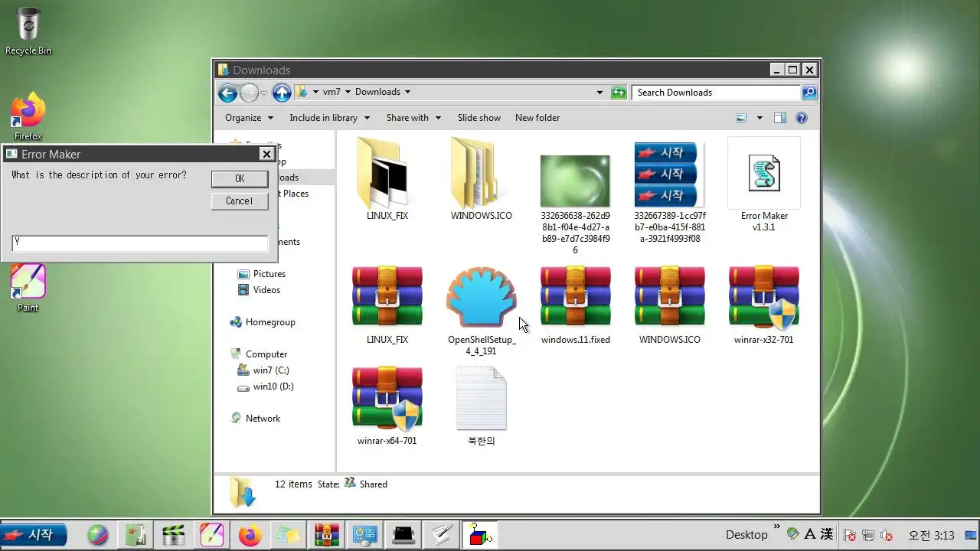Click OK in the Error Maker dialog

tap(240, 178)
